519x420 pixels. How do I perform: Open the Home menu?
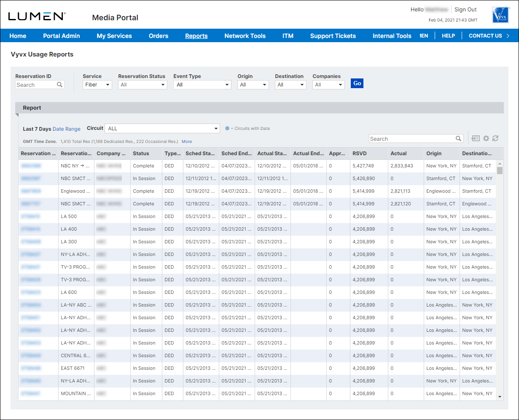pyautogui.click(x=18, y=36)
